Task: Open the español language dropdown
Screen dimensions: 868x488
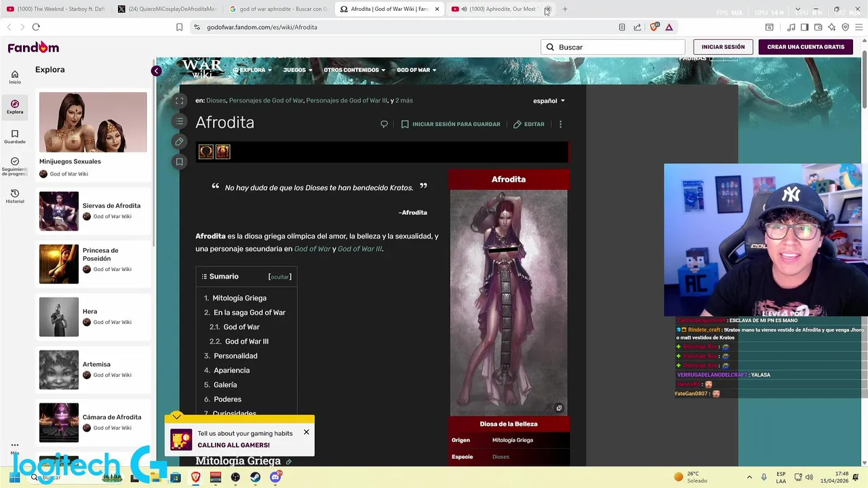Action: (x=549, y=101)
